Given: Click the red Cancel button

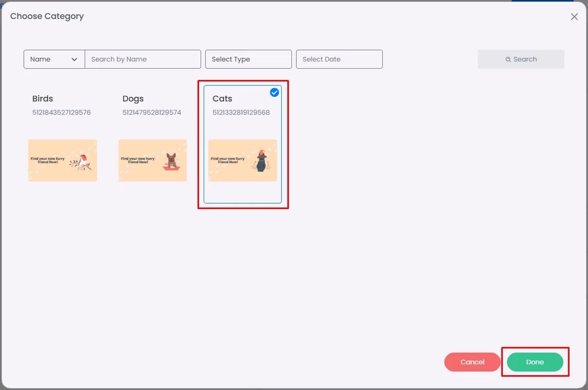Looking at the screenshot, I should (472, 362).
